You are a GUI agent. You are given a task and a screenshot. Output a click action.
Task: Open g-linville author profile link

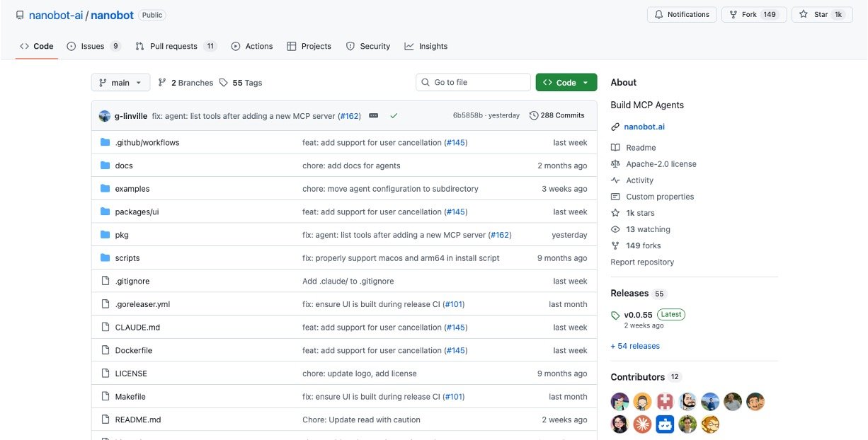tap(131, 115)
